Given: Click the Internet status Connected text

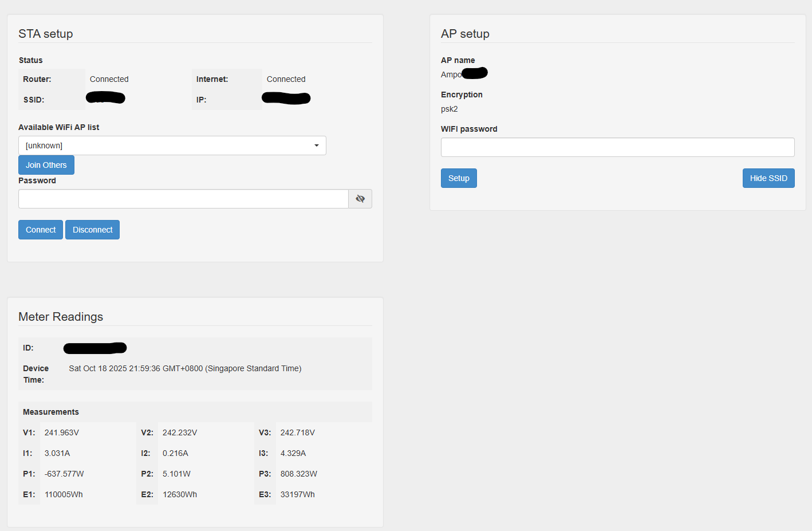Looking at the screenshot, I should [x=286, y=79].
